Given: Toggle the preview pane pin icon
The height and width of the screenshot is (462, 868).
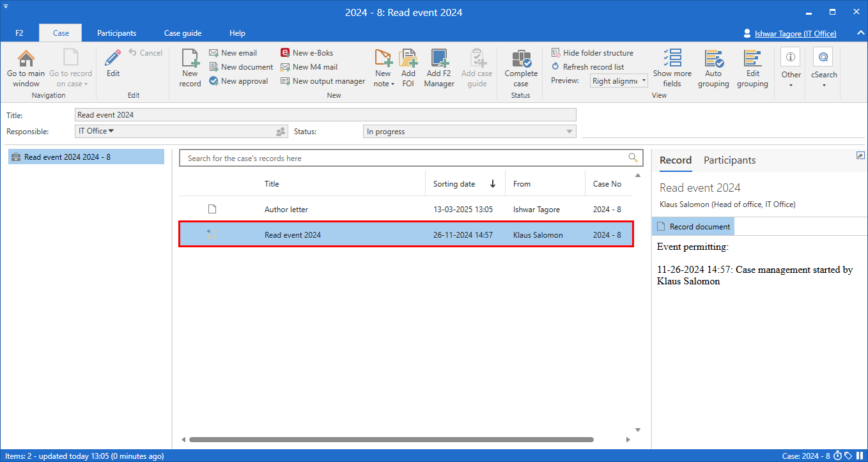Looking at the screenshot, I should click(x=860, y=155).
